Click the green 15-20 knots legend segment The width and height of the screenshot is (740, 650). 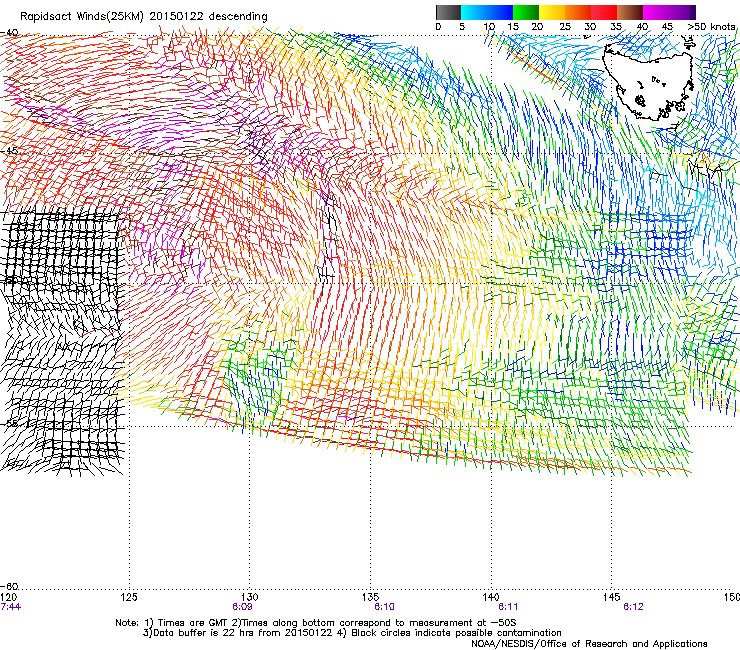(x=526, y=12)
